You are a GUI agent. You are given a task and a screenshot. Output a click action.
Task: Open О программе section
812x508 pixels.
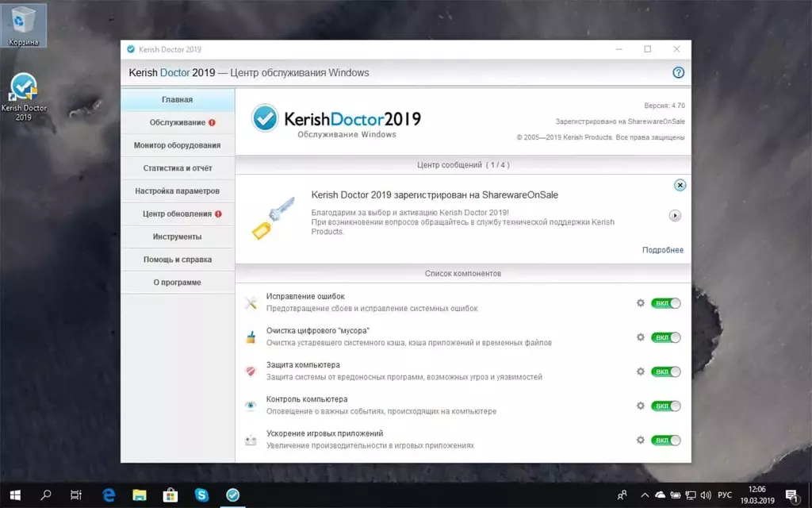pos(178,282)
